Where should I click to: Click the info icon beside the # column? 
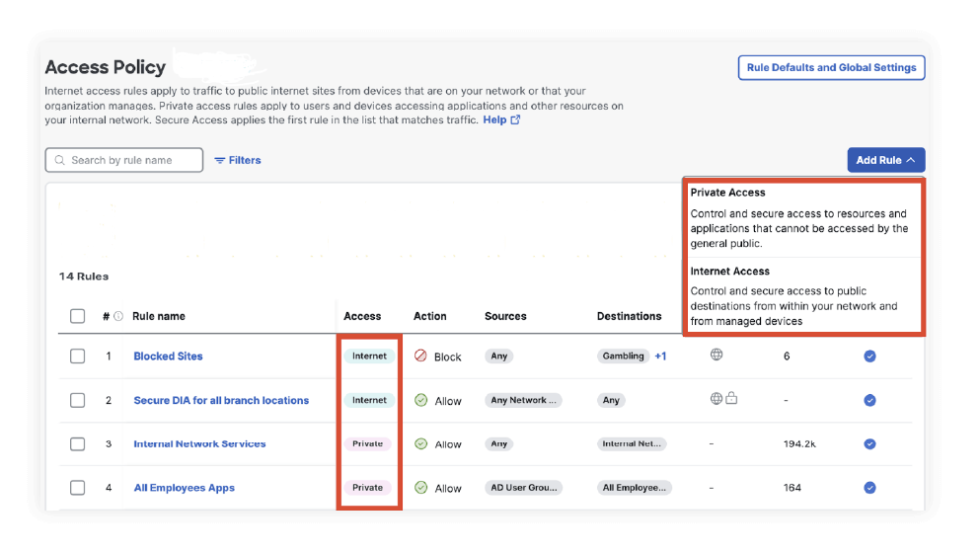[118, 317]
